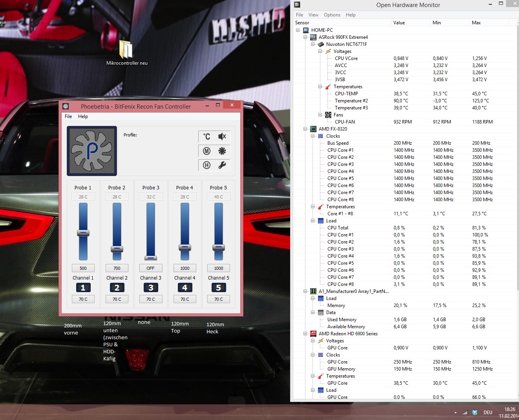This screenshot has width=519, height=420.
Task: Click the network signal tray icon
Action: (x=465, y=413)
